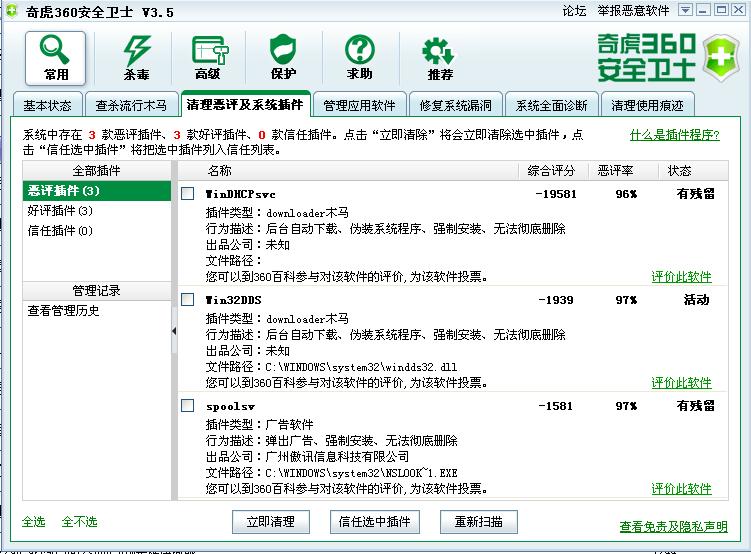Screen dimensions: 751x554
Task: Click the -1581 score value
Action: [x=556, y=406]
